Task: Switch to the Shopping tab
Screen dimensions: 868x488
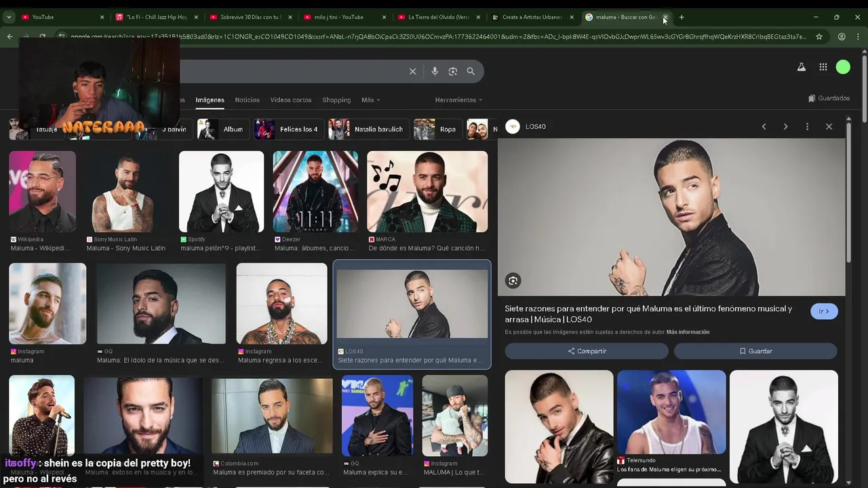Action: pyautogui.click(x=336, y=100)
